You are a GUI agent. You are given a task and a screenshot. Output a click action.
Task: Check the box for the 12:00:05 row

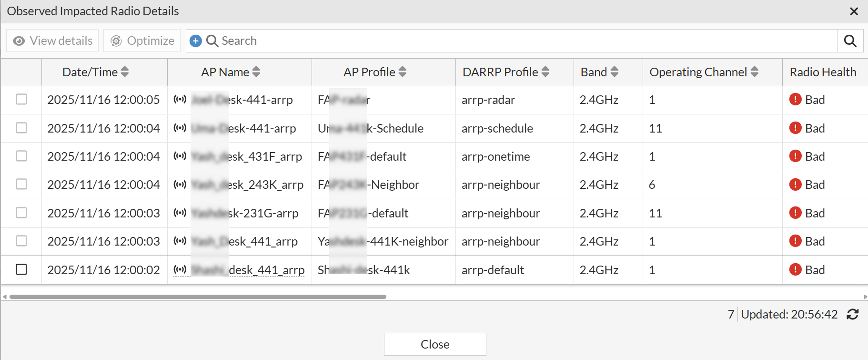(x=21, y=99)
